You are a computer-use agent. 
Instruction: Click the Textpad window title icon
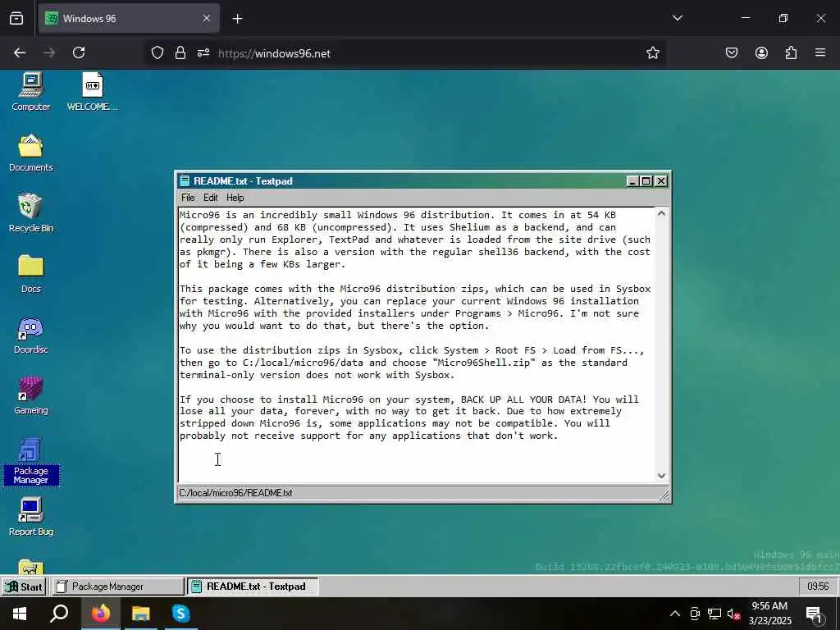click(185, 180)
